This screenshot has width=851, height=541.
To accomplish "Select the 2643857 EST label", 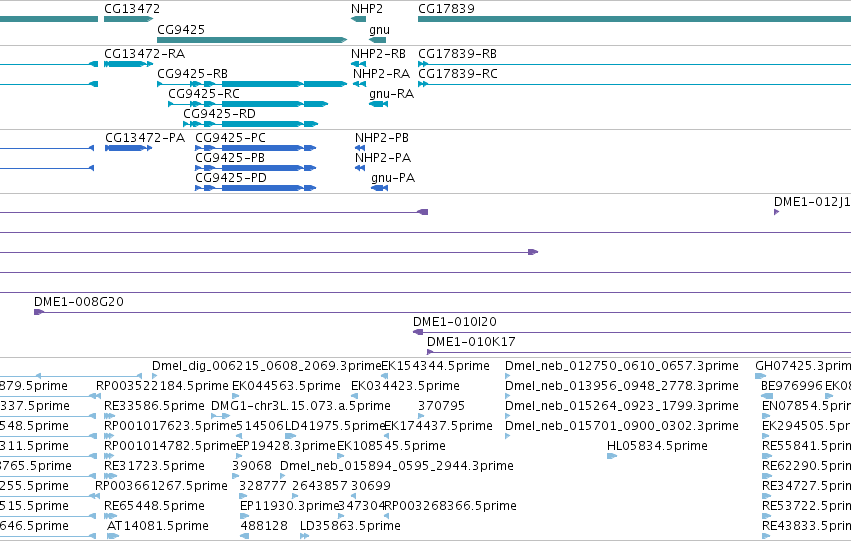I will (x=320, y=486).
